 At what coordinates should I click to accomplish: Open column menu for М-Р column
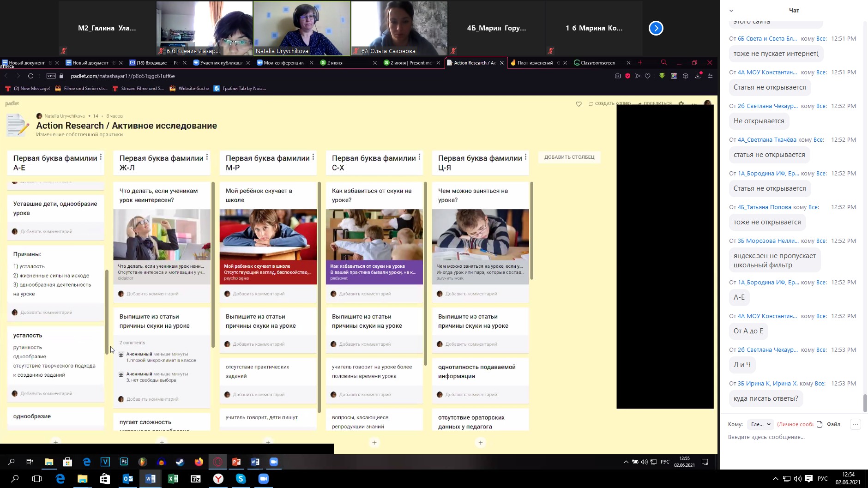313,157
